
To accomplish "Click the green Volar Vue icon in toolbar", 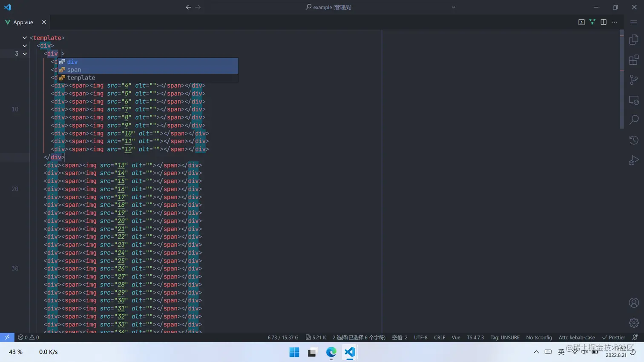I will (592, 22).
